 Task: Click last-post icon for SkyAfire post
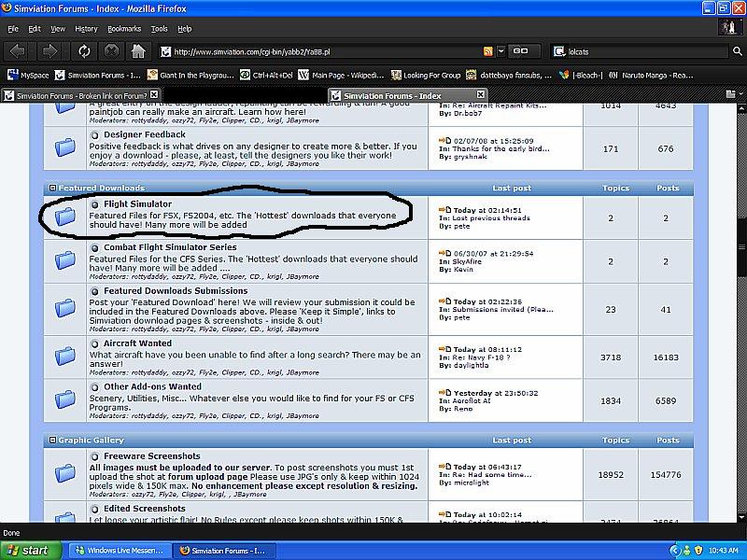click(445, 253)
